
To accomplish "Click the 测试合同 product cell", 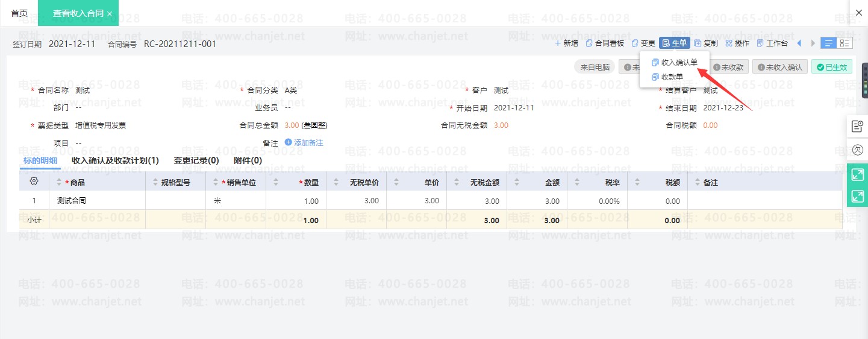I will 98,201.
